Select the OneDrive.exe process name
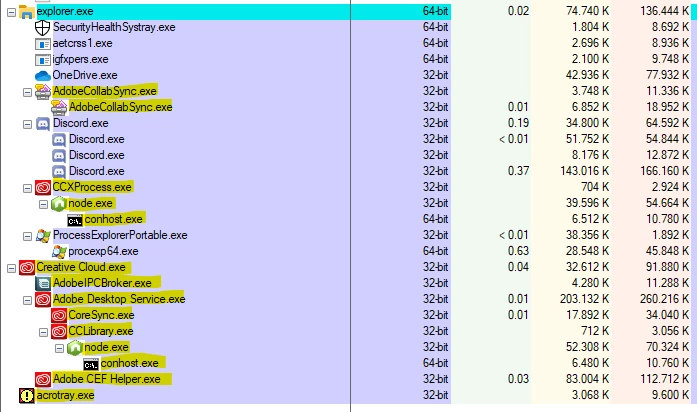 (x=85, y=75)
